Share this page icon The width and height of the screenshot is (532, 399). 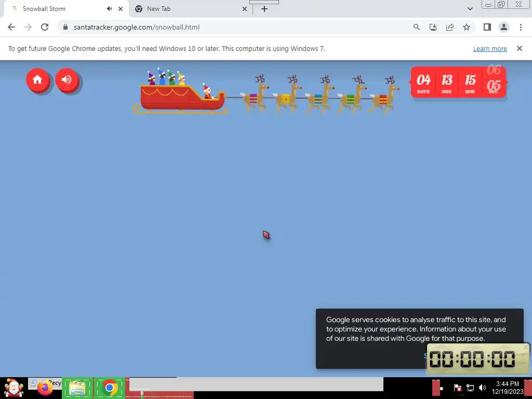450,27
